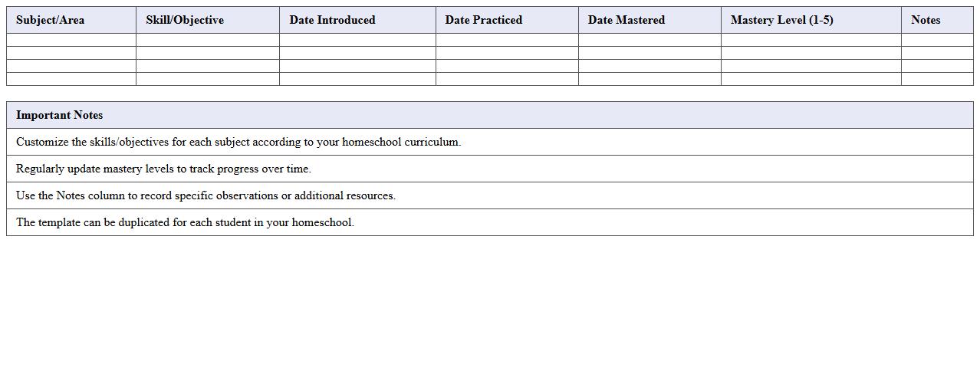Click first empty cell under Mastery Level
Viewport: 980px width, 384px height.
[x=811, y=40]
